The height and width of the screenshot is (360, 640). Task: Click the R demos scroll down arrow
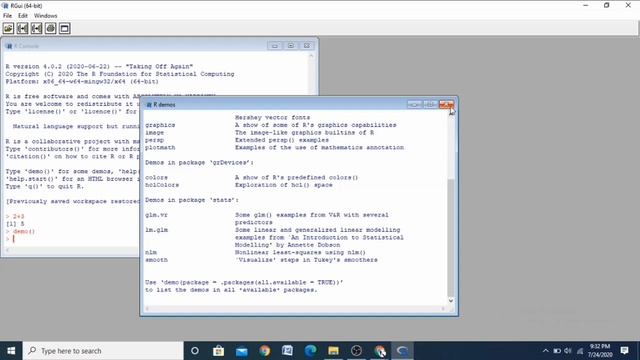click(451, 300)
